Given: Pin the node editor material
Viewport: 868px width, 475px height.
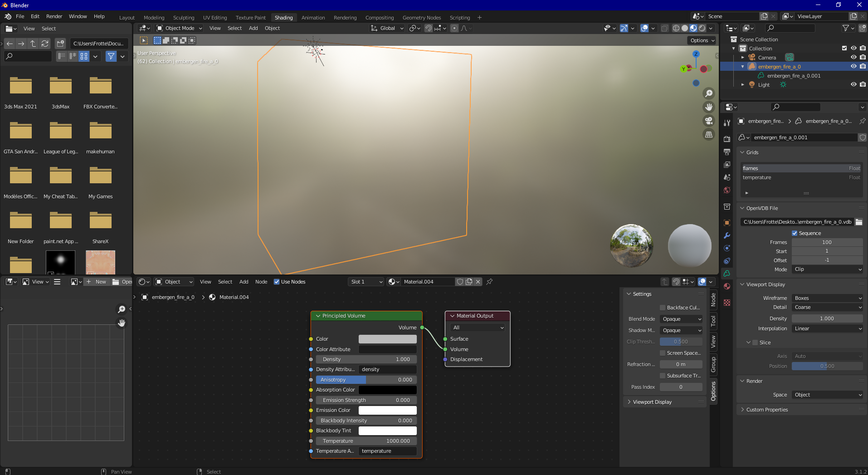Looking at the screenshot, I should [489, 282].
